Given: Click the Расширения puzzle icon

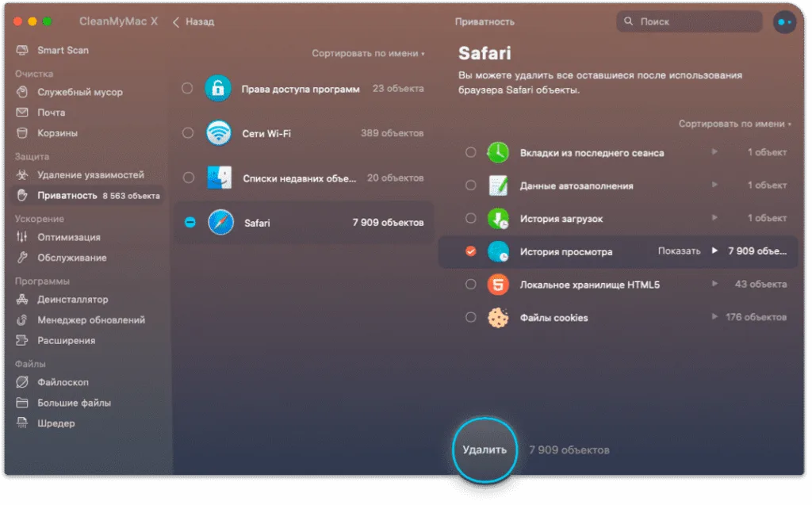Looking at the screenshot, I should pos(22,340).
